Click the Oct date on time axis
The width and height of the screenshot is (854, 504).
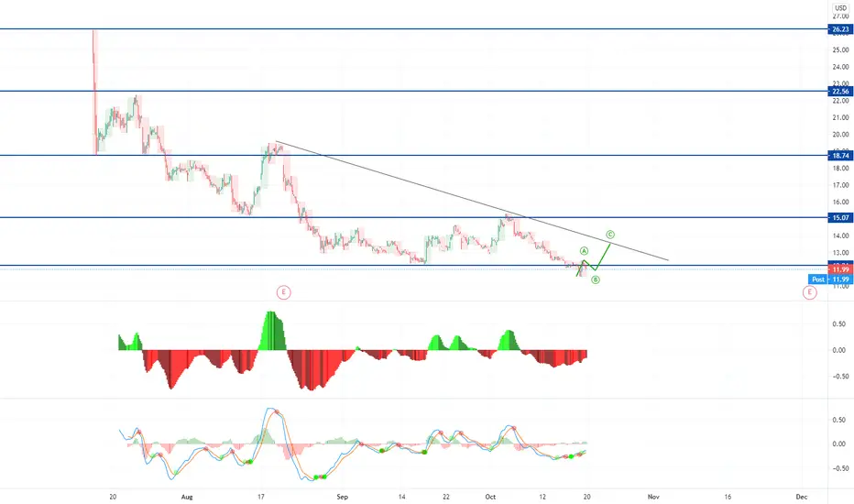click(490, 497)
